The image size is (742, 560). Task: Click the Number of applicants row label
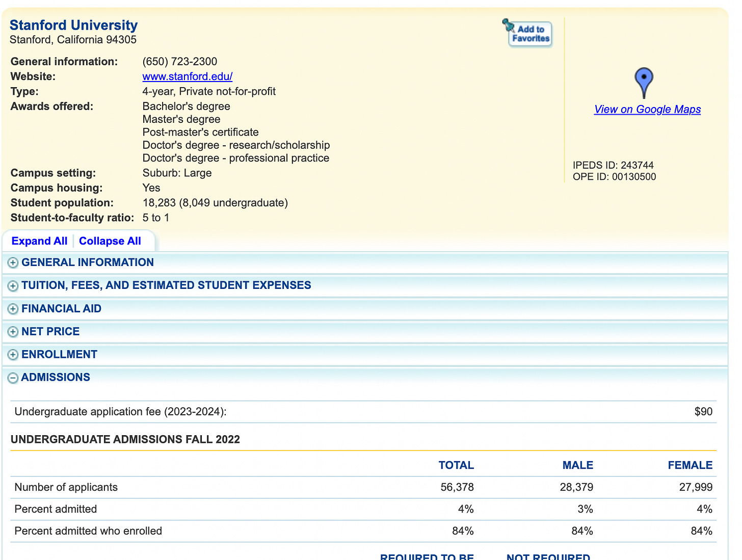click(66, 487)
